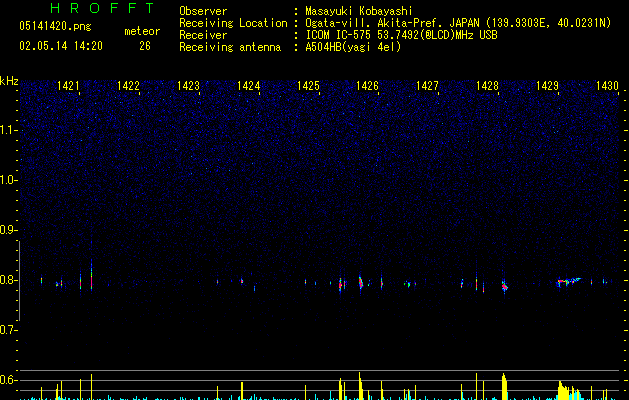629x400 pixels.
Task: Click the 1427 time axis label
Action: 427,86
